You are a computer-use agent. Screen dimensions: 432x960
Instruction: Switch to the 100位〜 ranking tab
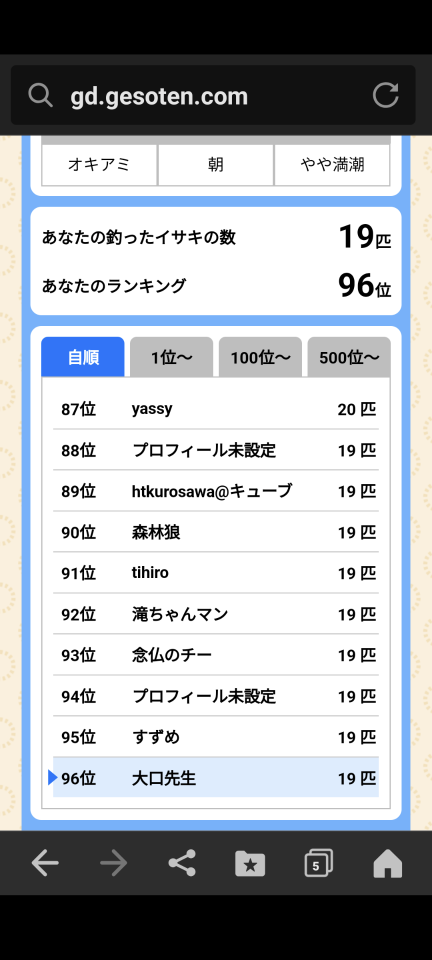tap(260, 357)
